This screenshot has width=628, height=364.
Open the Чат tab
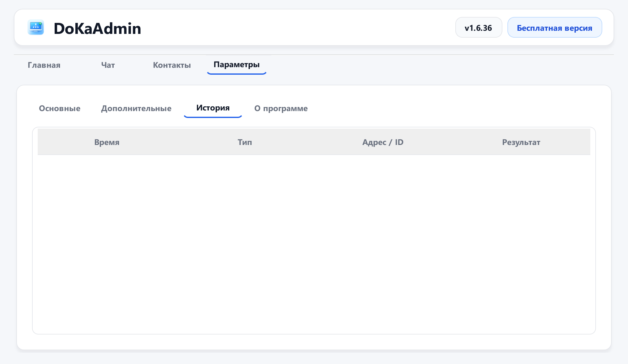108,65
